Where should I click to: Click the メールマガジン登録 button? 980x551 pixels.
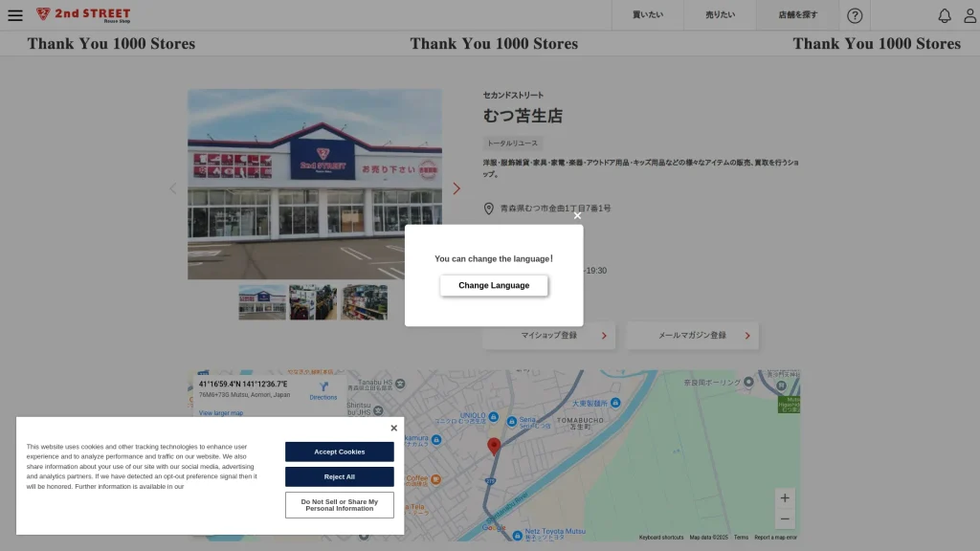693,336
